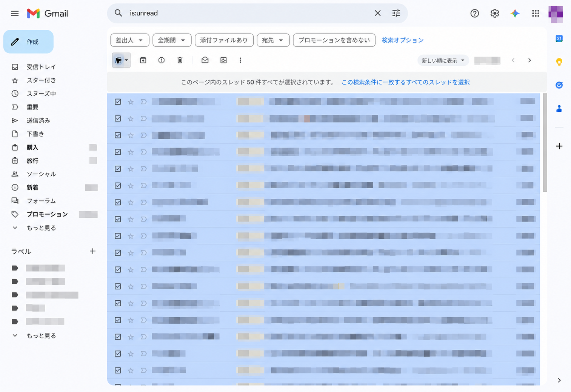Screen dimensions: 571x392
Task: Open the Settings gear
Action: tap(495, 14)
